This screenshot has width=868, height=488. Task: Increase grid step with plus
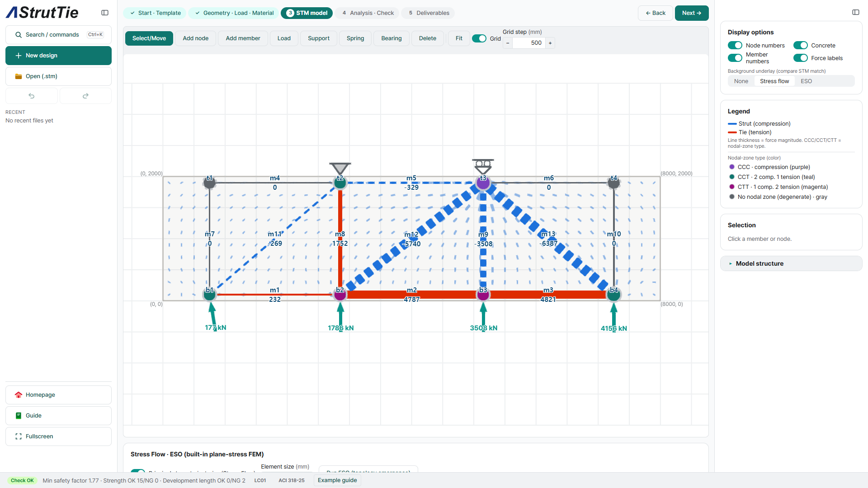pyautogui.click(x=550, y=43)
